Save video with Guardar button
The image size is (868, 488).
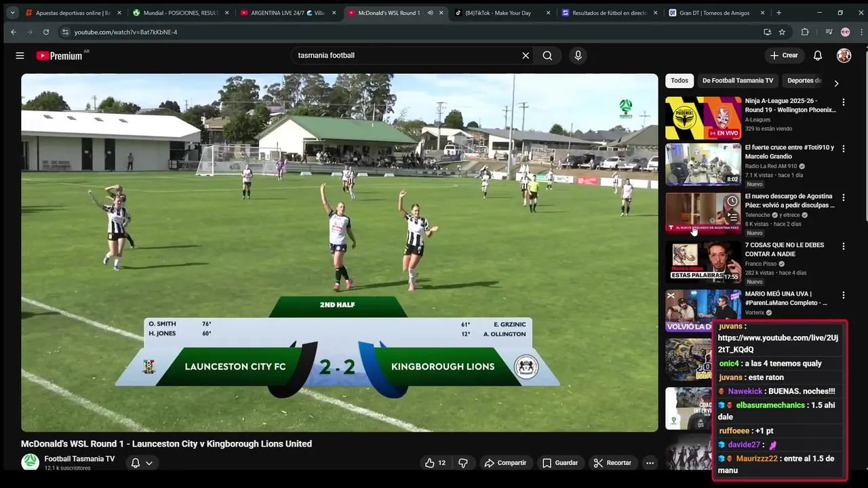560,463
